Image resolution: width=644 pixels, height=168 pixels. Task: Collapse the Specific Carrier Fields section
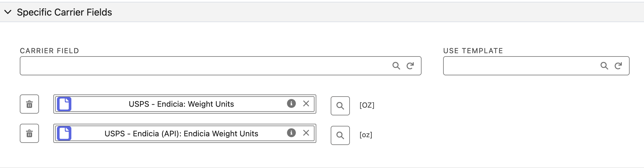coord(8,12)
